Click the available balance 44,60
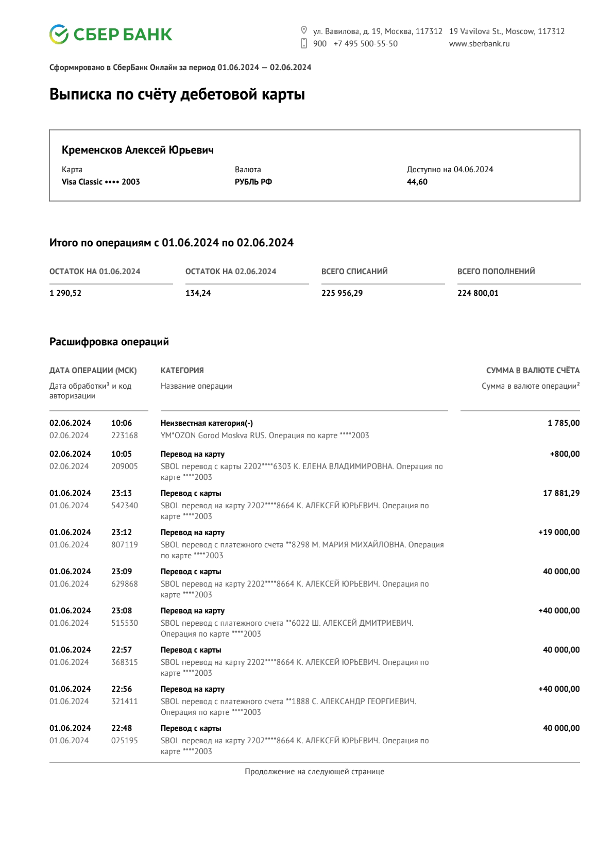Image resolution: width=613 pixels, height=868 pixels. 417,182
